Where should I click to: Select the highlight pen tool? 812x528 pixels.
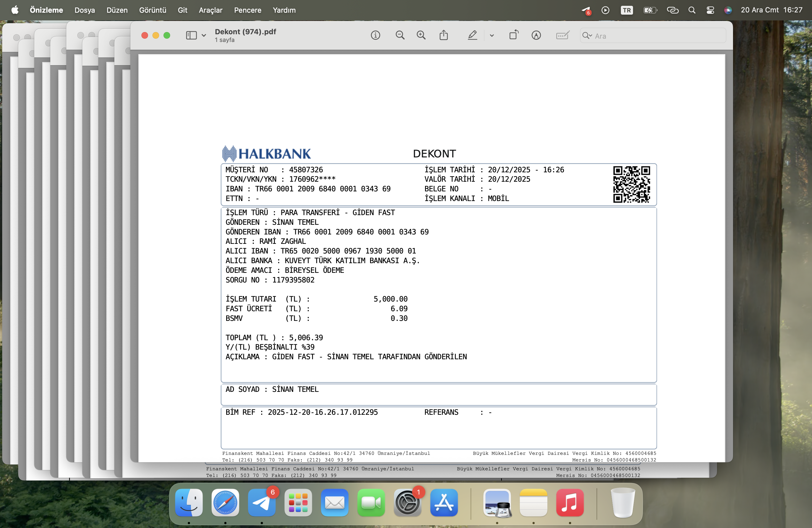click(472, 35)
